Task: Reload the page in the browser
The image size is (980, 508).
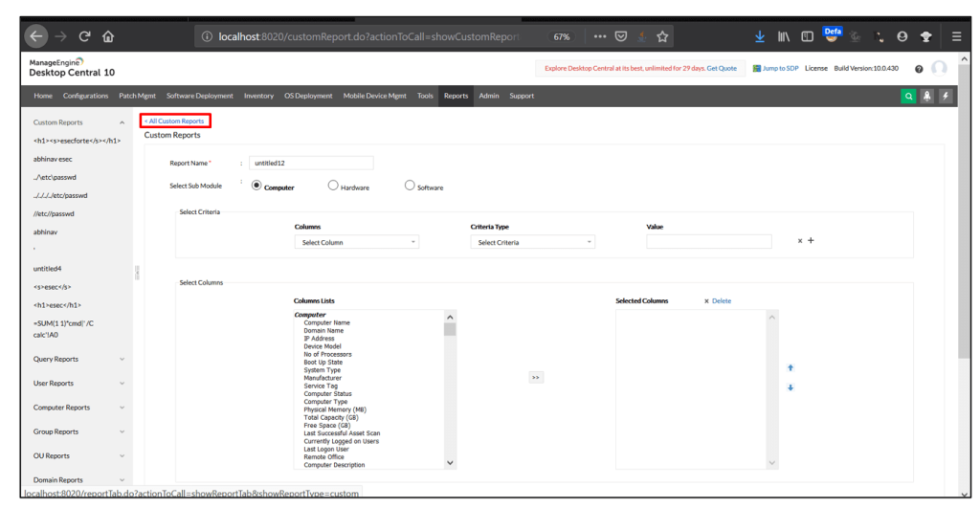Action: [x=84, y=36]
